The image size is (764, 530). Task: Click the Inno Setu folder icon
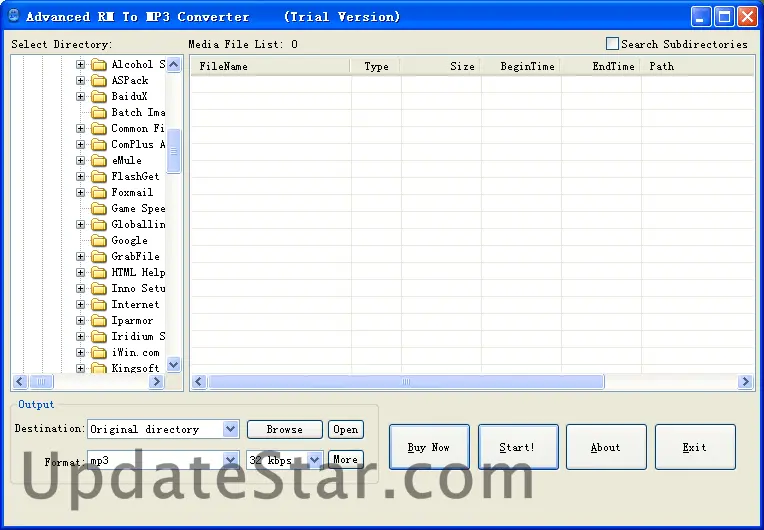pos(99,289)
